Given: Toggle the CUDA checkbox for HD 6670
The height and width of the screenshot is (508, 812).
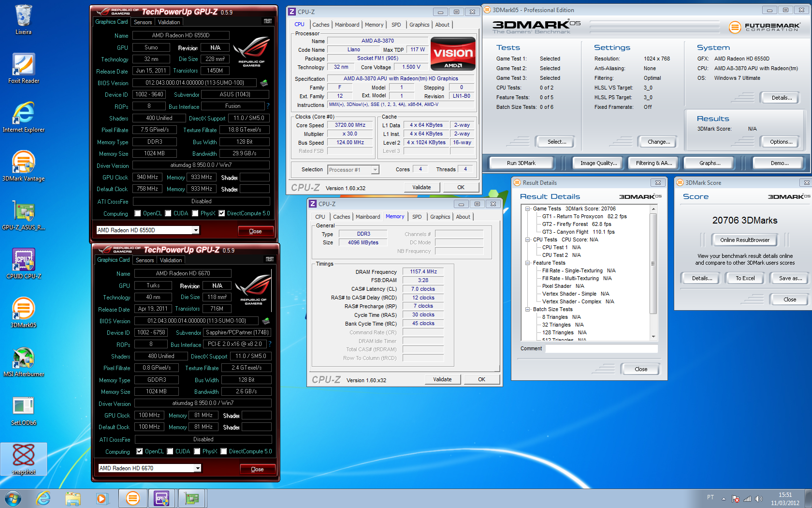Looking at the screenshot, I should [170, 451].
